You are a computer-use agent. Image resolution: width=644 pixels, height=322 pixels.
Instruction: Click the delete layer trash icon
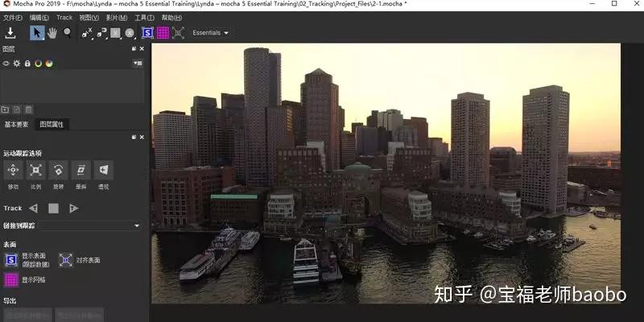[28, 109]
